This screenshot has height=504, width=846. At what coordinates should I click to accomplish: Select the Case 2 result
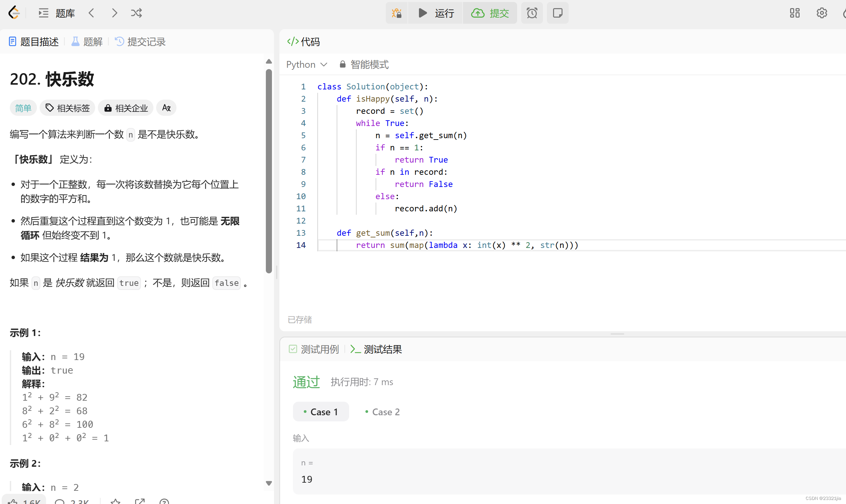(x=382, y=412)
